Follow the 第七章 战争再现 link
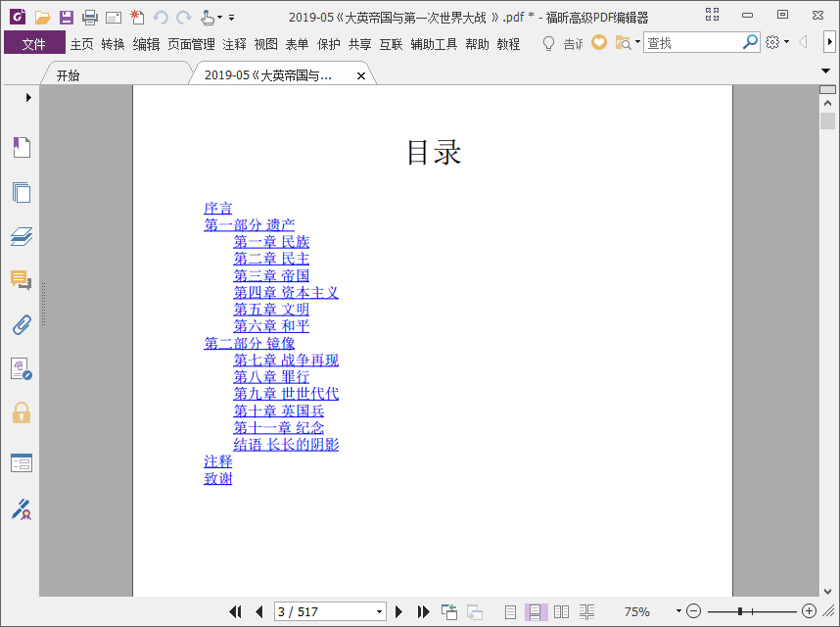 (x=286, y=361)
